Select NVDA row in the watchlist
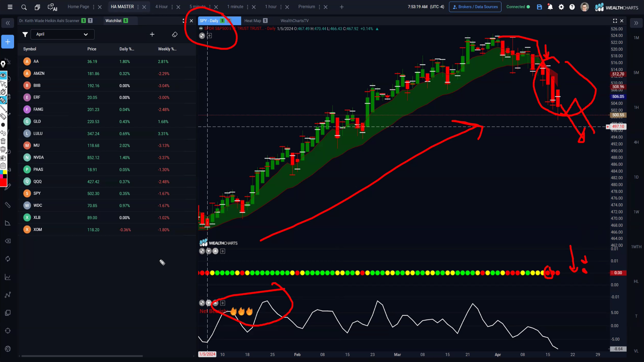 coord(107,158)
